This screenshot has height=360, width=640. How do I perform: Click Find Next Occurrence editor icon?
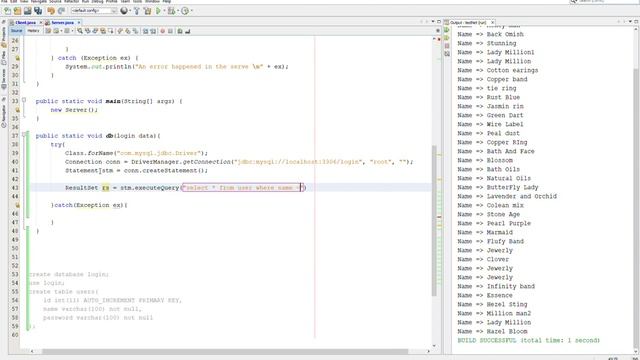[x=95, y=31]
